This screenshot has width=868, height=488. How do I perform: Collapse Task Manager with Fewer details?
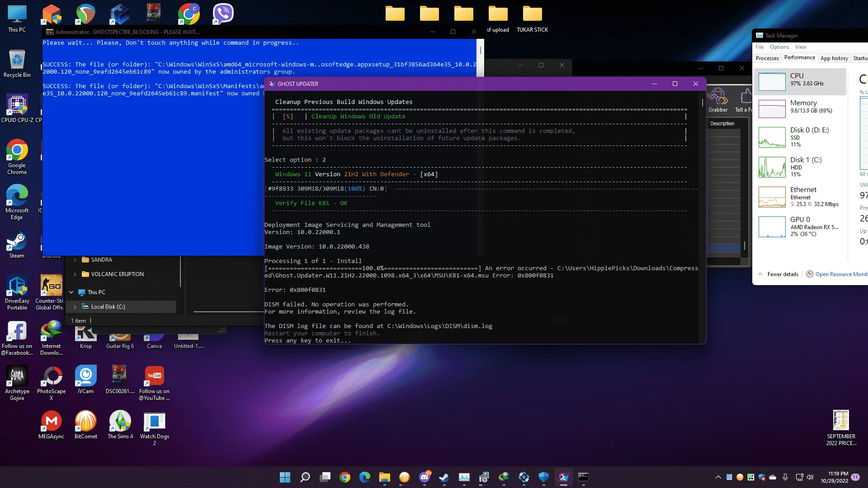[778, 274]
